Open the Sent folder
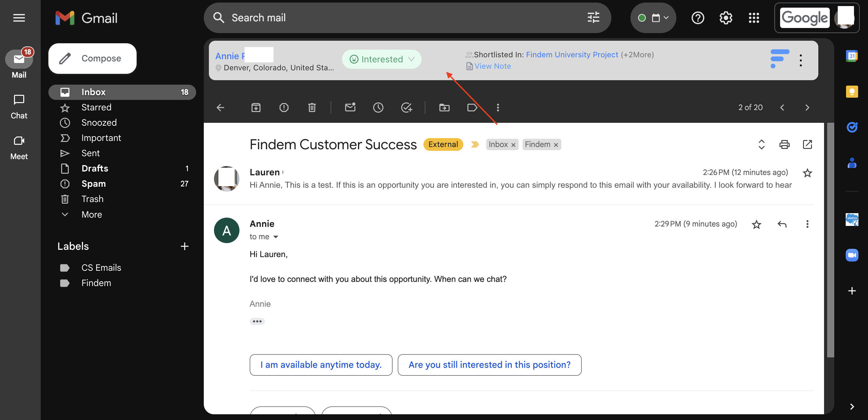This screenshot has width=868, height=420. point(122,153)
